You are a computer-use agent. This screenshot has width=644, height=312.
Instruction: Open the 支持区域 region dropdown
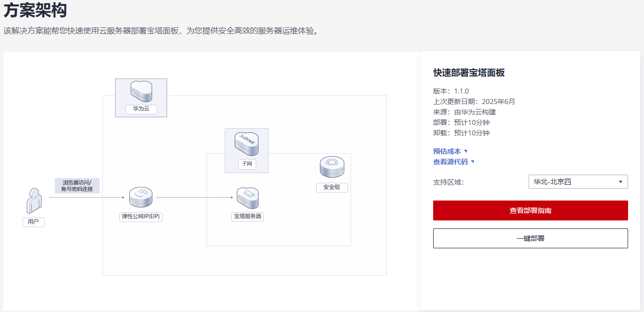[578, 182]
